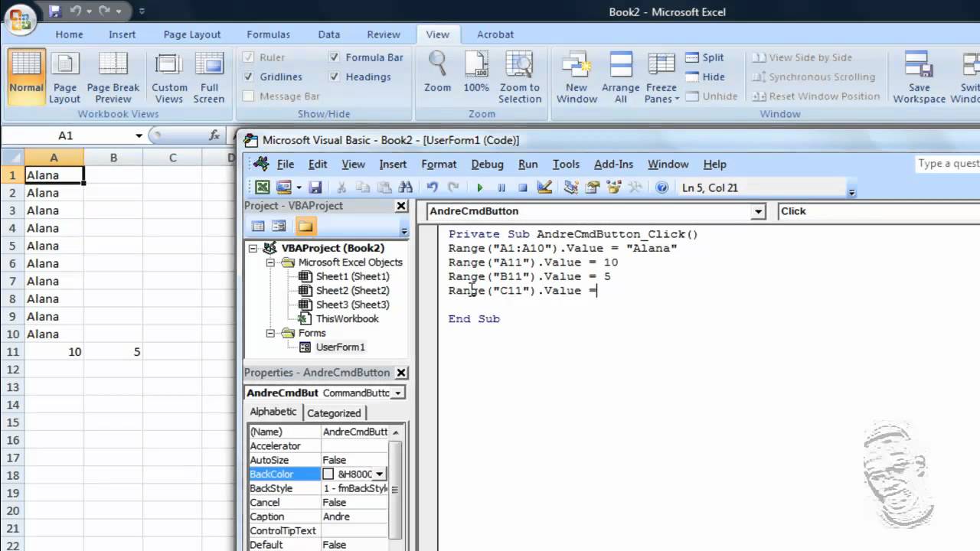Open the Add-Ins menu
This screenshot has height=551, width=980.
613,164
